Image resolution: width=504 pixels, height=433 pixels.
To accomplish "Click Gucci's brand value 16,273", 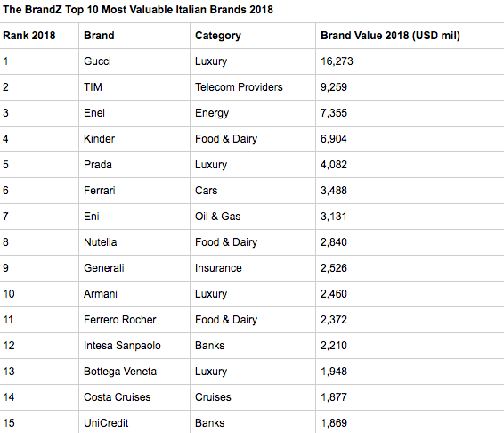I will pos(337,61).
